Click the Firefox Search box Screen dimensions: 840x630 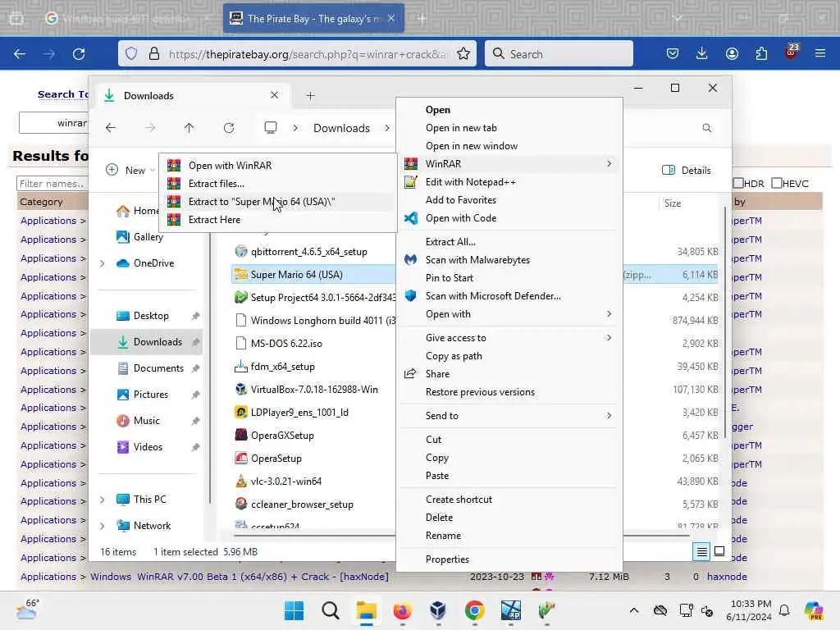559,53
